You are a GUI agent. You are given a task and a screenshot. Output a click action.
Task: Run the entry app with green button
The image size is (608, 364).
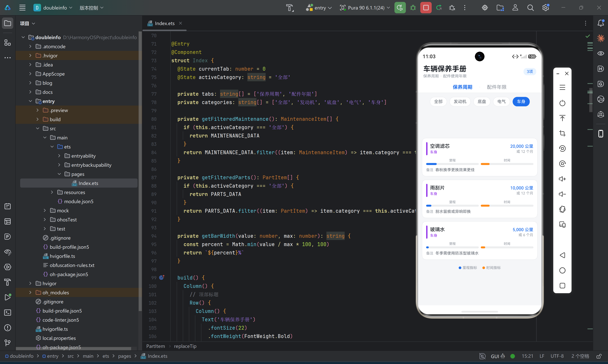tap(400, 8)
